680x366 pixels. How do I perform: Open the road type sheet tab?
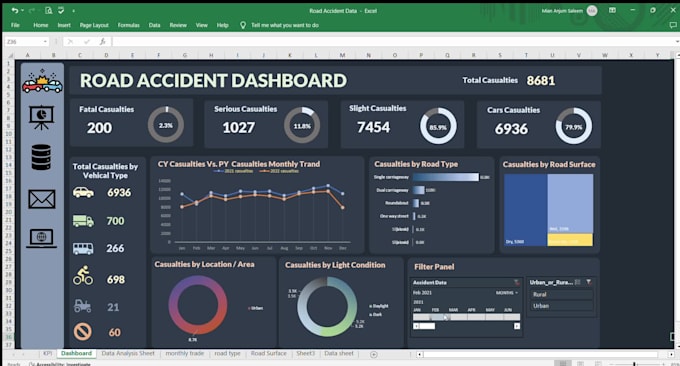(x=227, y=353)
